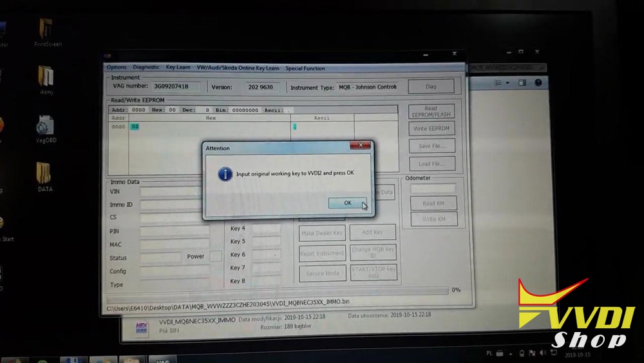Image resolution: width=644 pixels, height=363 pixels.
Task: Focus the PIN input field
Action: click(x=175, y=231)
